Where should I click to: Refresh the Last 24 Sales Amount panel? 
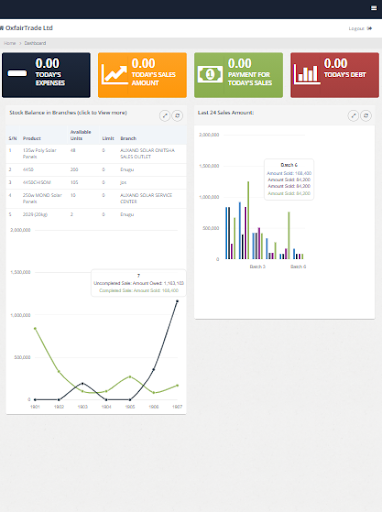[x=366, y=116]
